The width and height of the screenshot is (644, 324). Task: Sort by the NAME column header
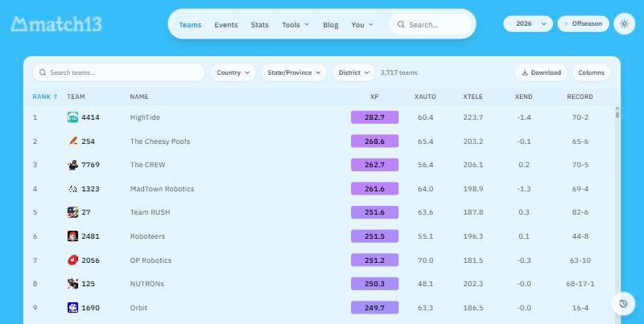pos(139,96)
